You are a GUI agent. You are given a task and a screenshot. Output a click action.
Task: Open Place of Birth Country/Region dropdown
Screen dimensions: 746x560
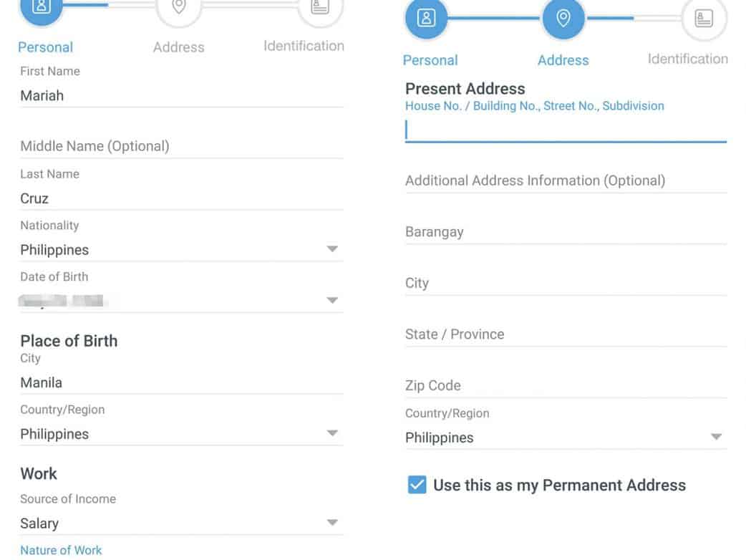[x=331, y=434]
